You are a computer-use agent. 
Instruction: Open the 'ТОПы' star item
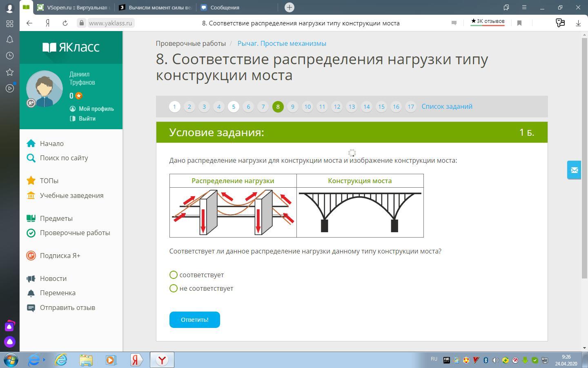pos(49,181)
